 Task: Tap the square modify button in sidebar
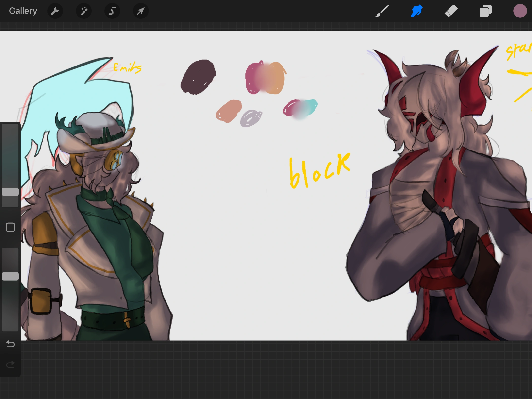coord(10,227)
